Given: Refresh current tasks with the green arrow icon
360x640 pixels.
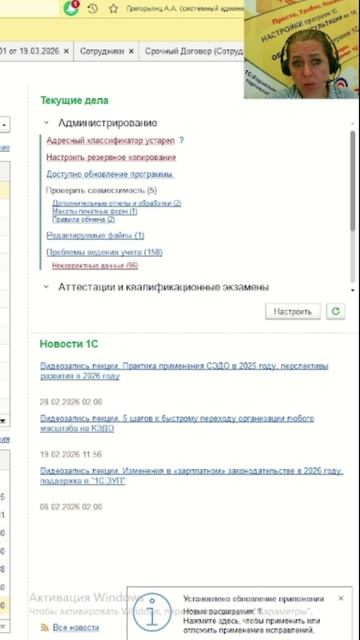Looking at the screenshot, I should 336,311.
